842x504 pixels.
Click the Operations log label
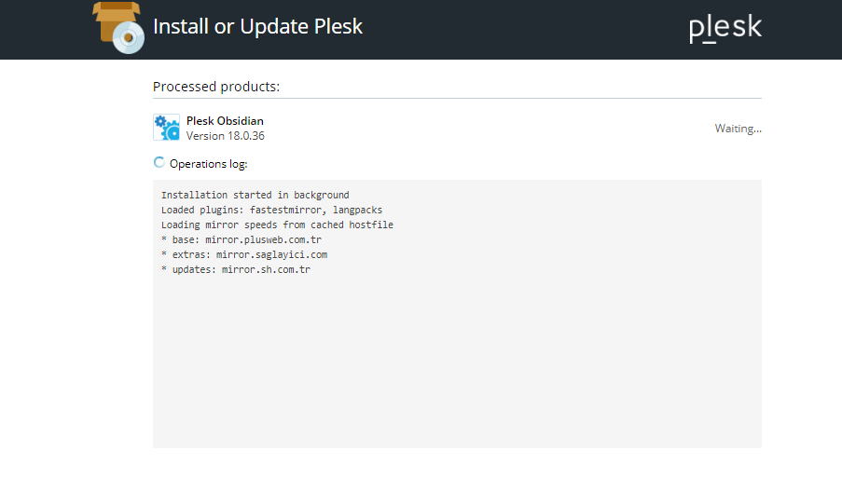coord(208,164)
